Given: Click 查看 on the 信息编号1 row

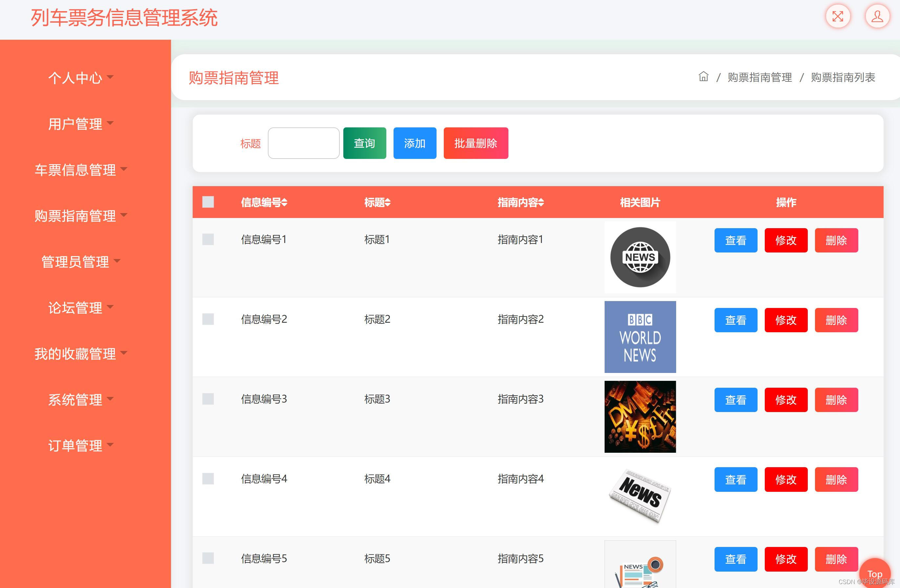Looking at the screenshot, I should [736, 240].
